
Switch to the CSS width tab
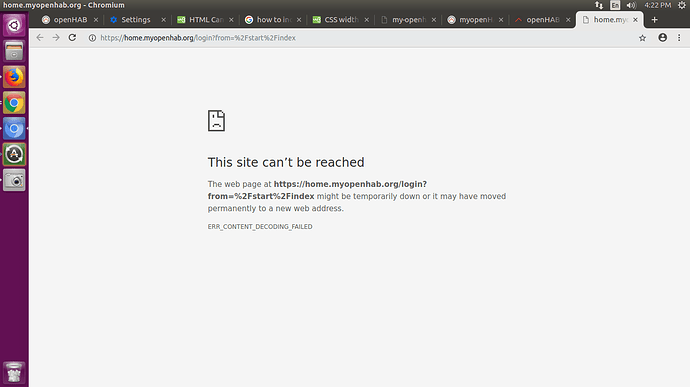click(341, 20)
